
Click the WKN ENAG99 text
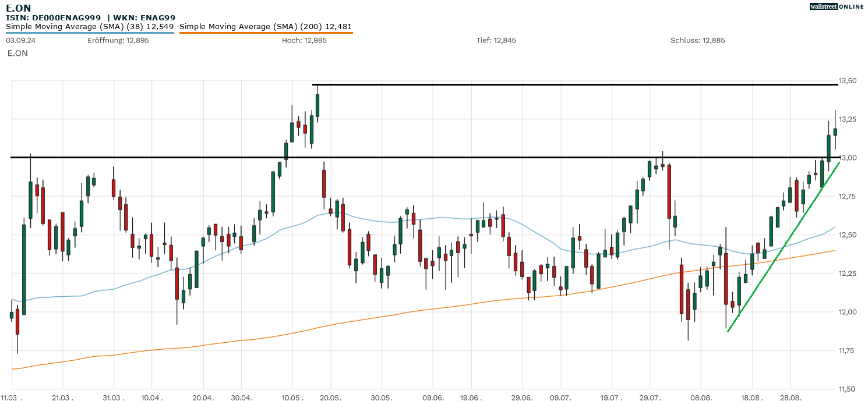144,18
